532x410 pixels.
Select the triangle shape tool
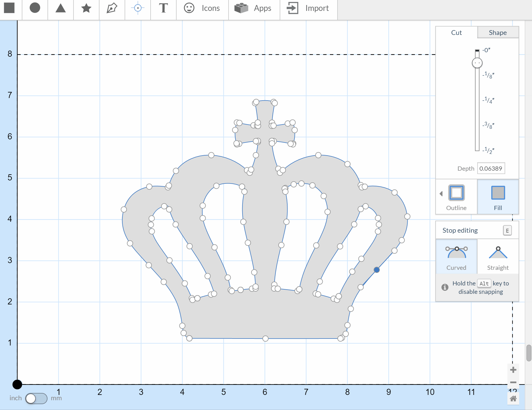click(60, 8)
